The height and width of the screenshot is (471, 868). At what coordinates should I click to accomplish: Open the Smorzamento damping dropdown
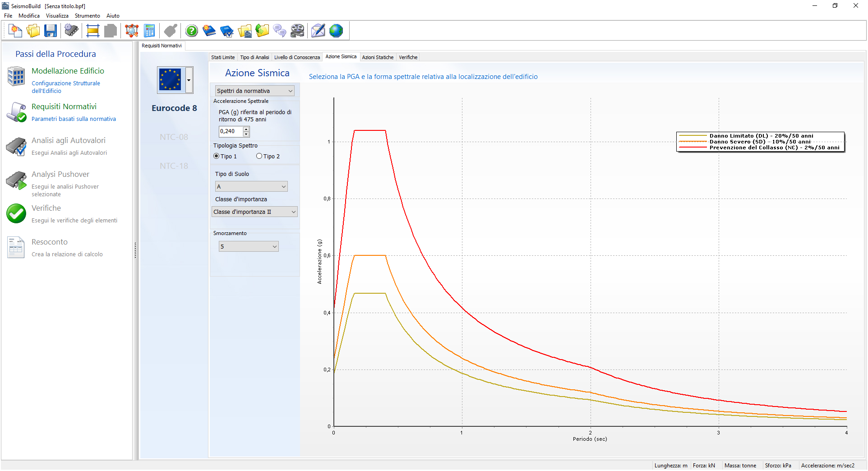point(249,246)
